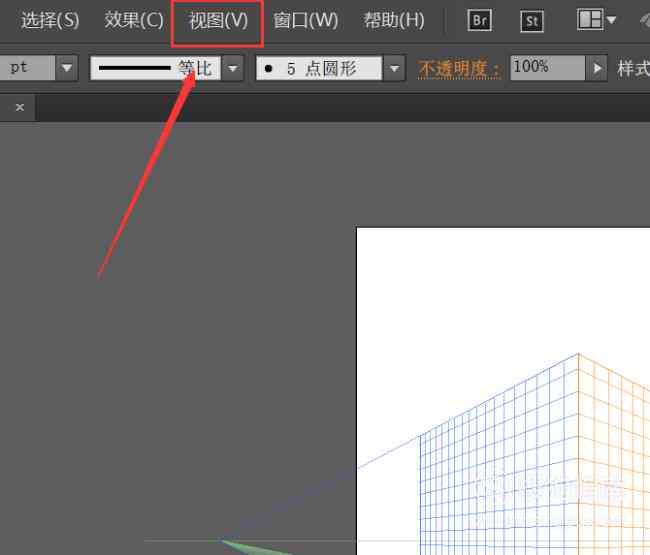Expand the 5 点圆形 dropdown arrow
Viewport: 650px width, 555px height.
tap(394, 68)
